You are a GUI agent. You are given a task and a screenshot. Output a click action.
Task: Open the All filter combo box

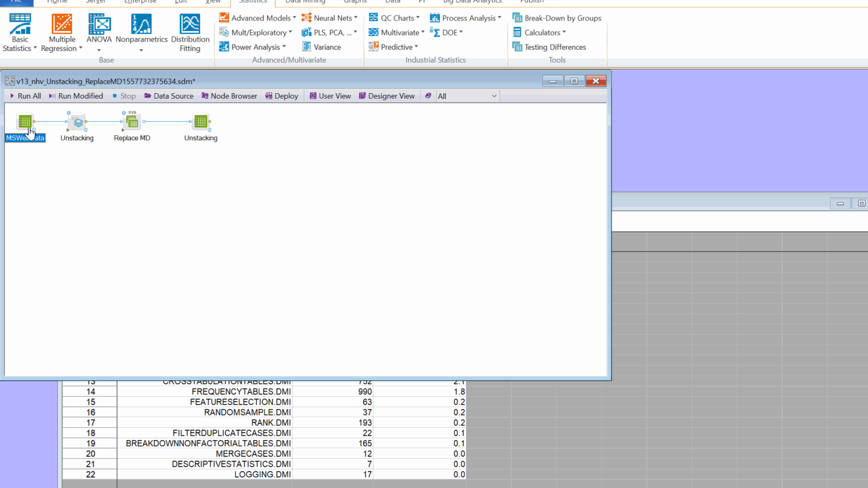click(467, 96)
